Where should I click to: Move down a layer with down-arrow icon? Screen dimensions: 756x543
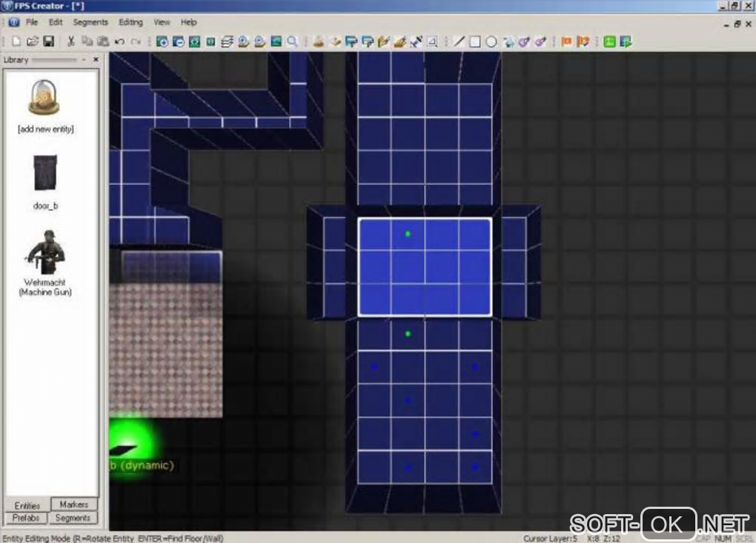(x=260, y=42)
